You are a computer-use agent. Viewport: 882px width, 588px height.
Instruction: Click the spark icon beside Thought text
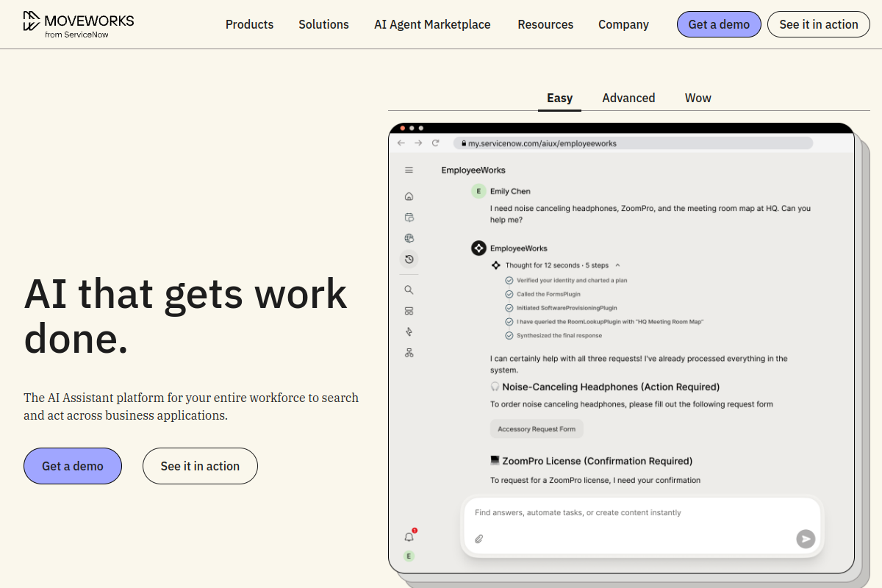tap(495, 265)
